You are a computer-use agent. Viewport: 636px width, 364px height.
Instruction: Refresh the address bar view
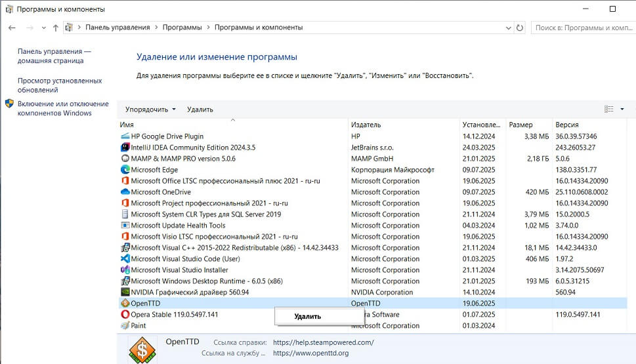click(x=520, y=28)
